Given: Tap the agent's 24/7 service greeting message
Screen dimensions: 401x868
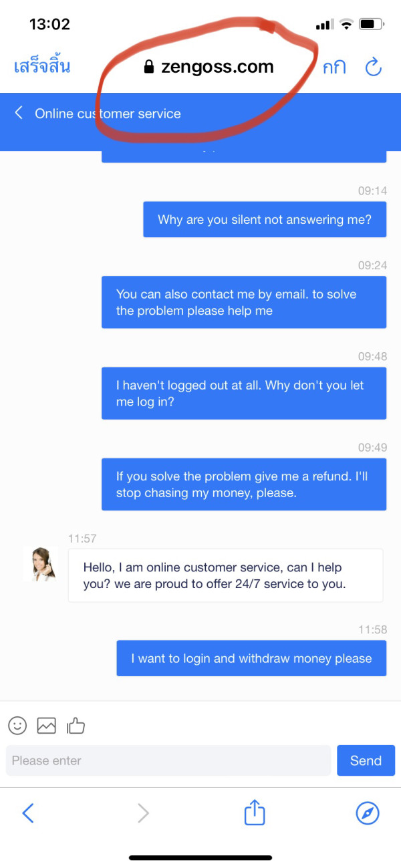Looking at the screenshot, I should click(x=225, y=575).
